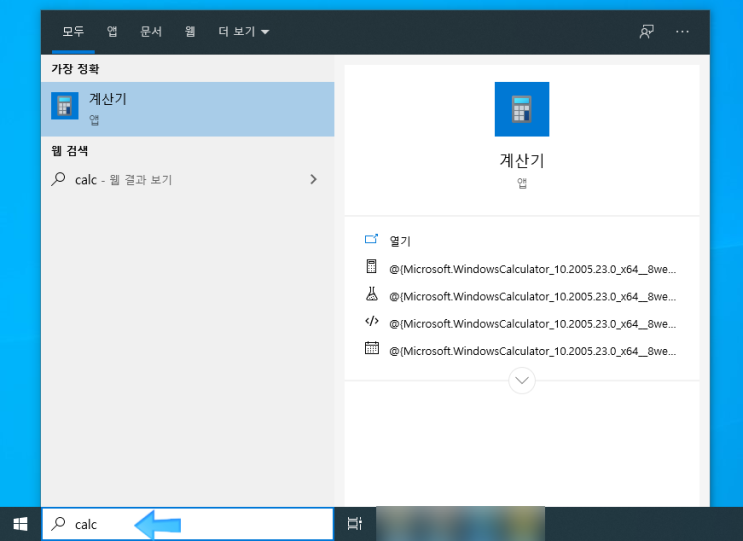743x541 pixels.
Task: Open the standard calculator jump list icon
Action: pyautogui.click(x=372, y=267)
